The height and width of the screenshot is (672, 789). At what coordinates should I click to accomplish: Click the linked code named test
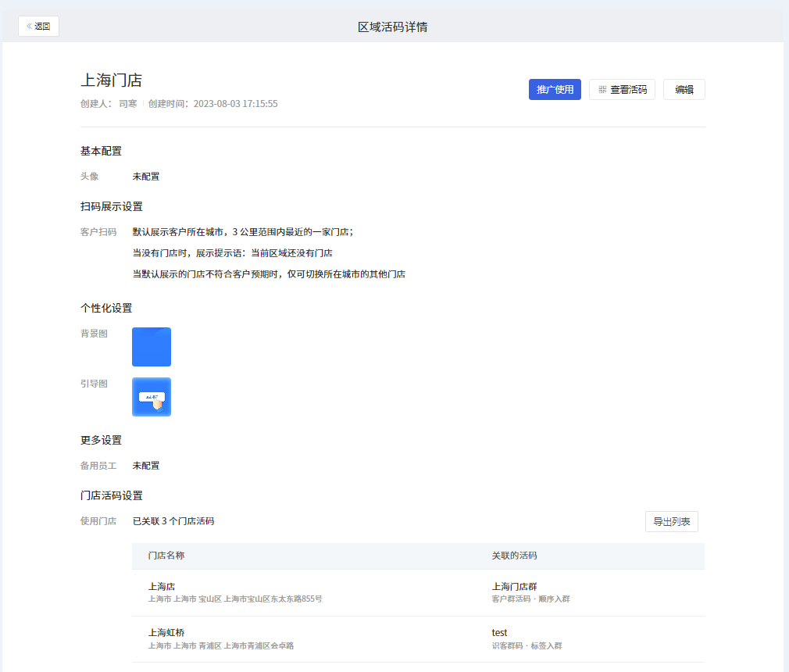(499, 633)
